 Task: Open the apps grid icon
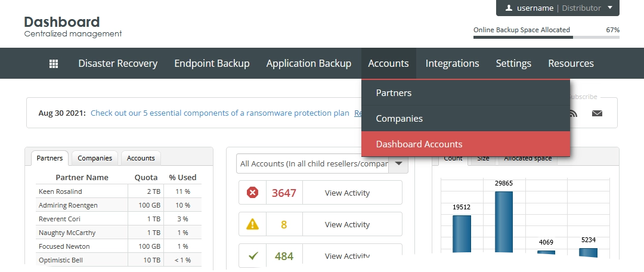point(54,64)
